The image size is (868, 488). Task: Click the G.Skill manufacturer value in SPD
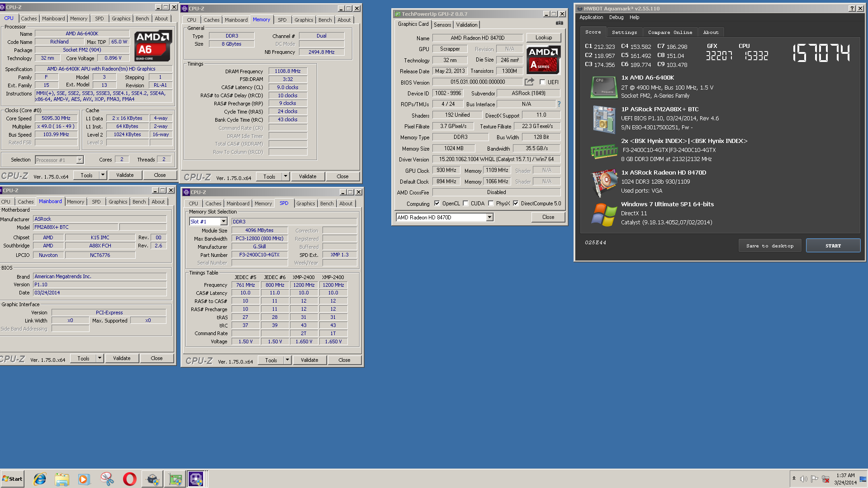click(259, 246)
